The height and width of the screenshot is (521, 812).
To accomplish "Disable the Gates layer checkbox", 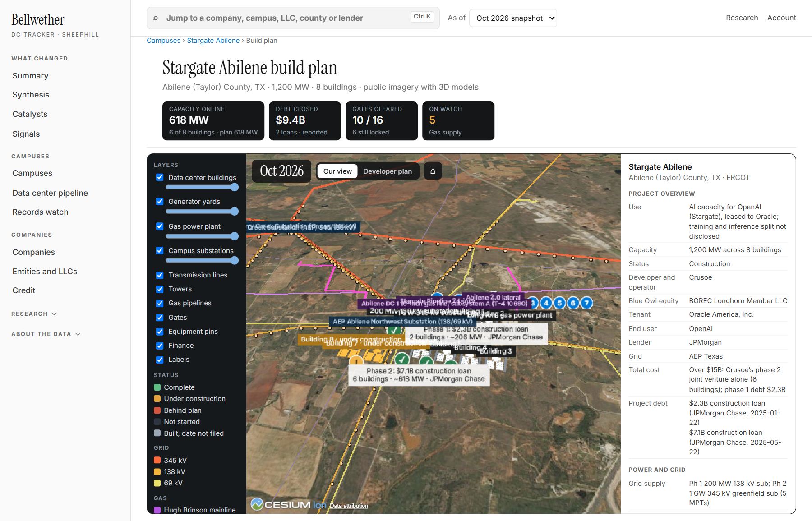I will pyautogui.click(x=160, y=318).
